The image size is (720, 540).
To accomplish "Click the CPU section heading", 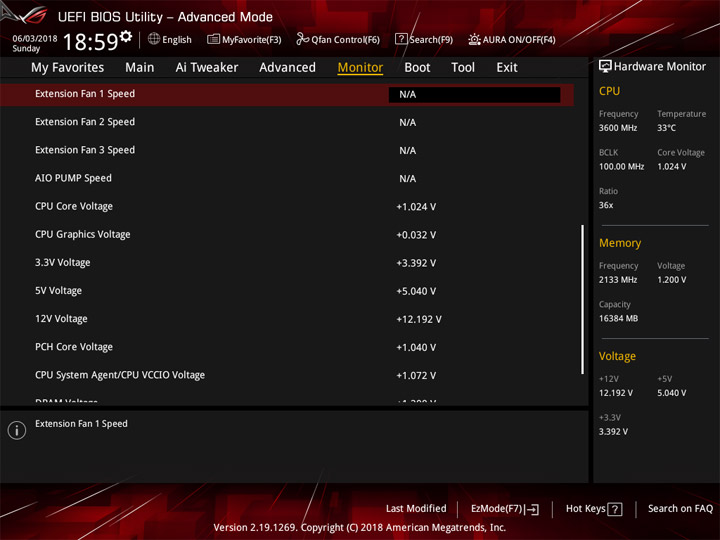I will pyautogui.click(x=609, y=91).
